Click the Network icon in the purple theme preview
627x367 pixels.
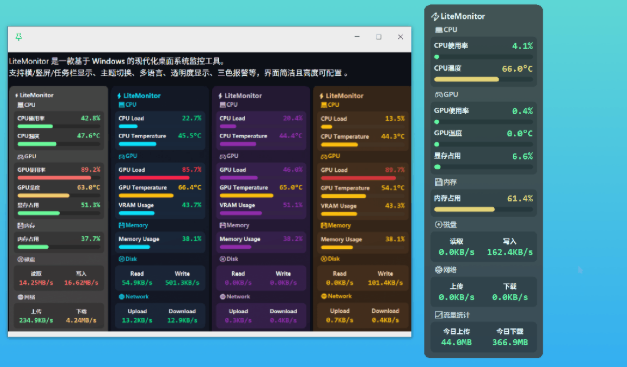223,297
